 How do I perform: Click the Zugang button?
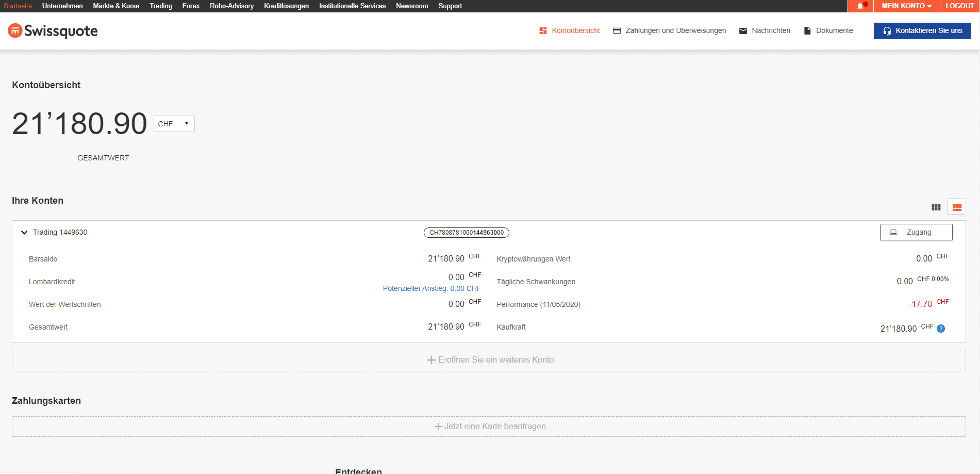[916, 232]
